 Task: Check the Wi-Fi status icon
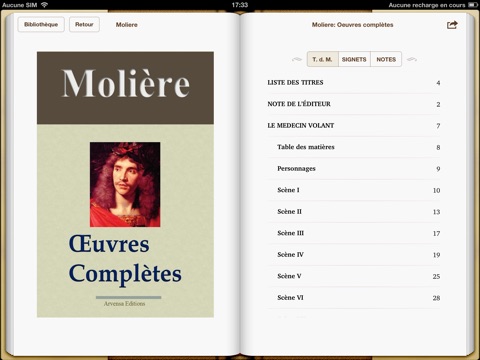pos(44,5)
